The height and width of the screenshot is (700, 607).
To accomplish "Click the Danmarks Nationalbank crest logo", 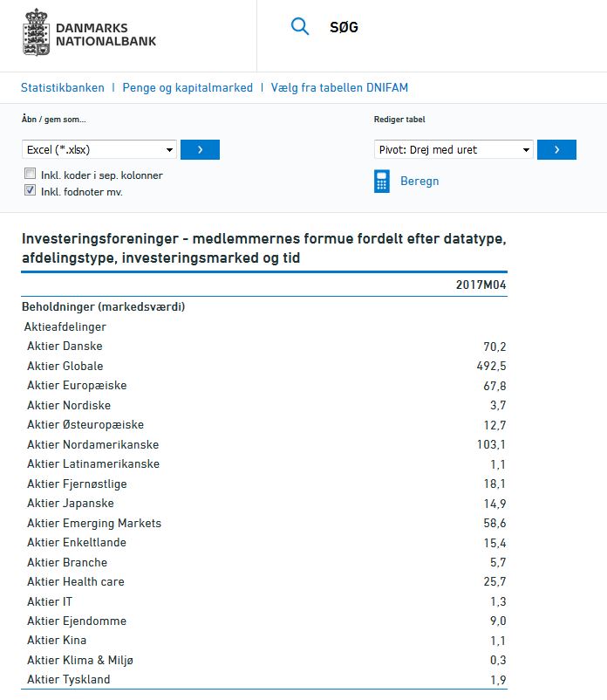I will pyautogui.click(x=36, y=32).
